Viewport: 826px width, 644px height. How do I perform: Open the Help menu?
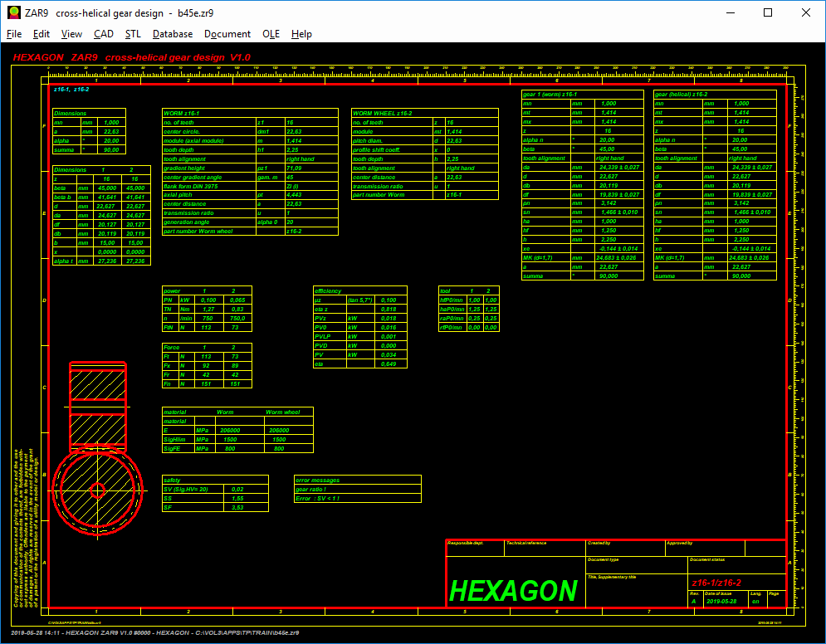[x=301, y=34]
